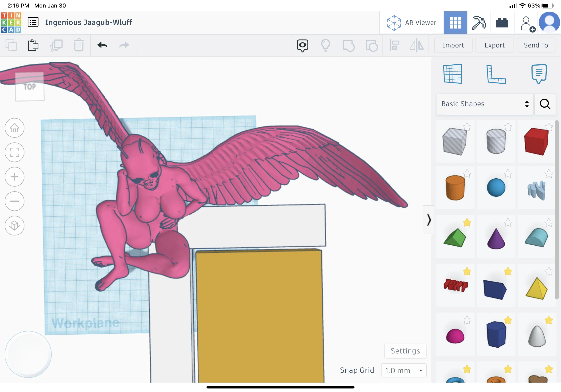Unfavorite the star on the green Roof
The image size is (561, 392).
[x=467, y=222]
